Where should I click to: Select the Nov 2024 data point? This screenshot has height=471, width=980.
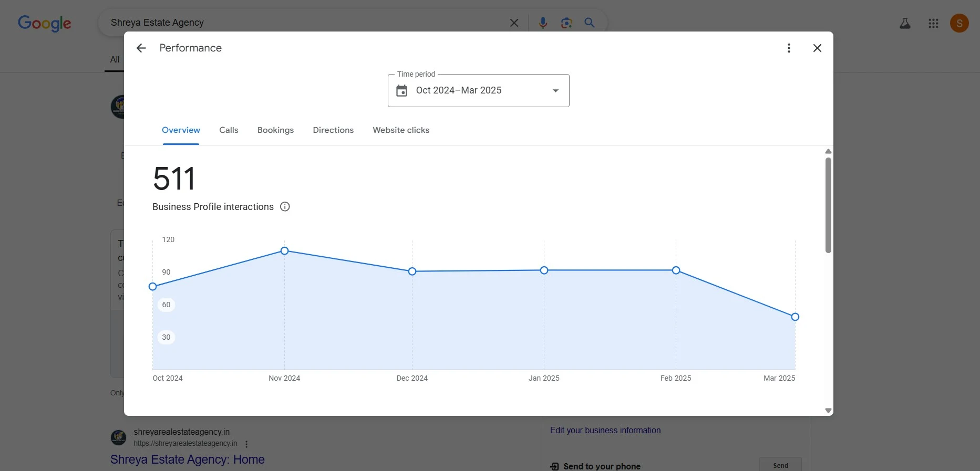pyautogui.click(x=284, y=251)
